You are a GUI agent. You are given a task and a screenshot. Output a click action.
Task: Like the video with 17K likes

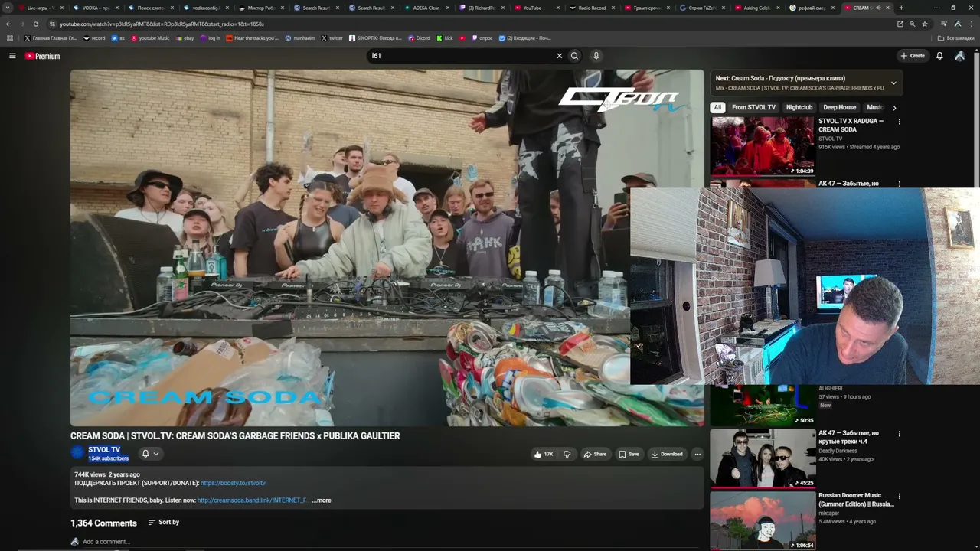point(544,454)
